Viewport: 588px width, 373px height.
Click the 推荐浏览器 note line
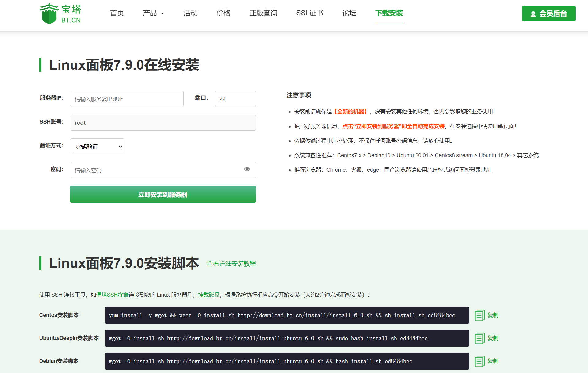pyautogui.click(x=393, y=170)
